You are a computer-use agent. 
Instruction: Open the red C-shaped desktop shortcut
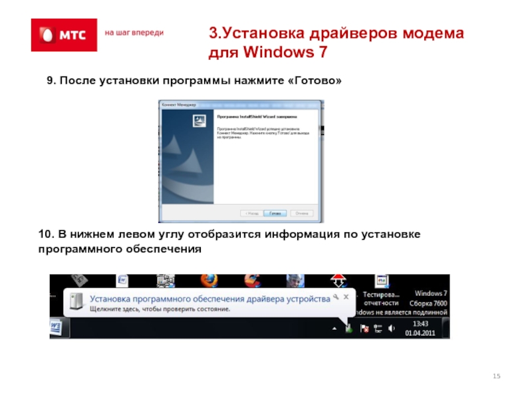pyautogui.click(x=252, y=281)
